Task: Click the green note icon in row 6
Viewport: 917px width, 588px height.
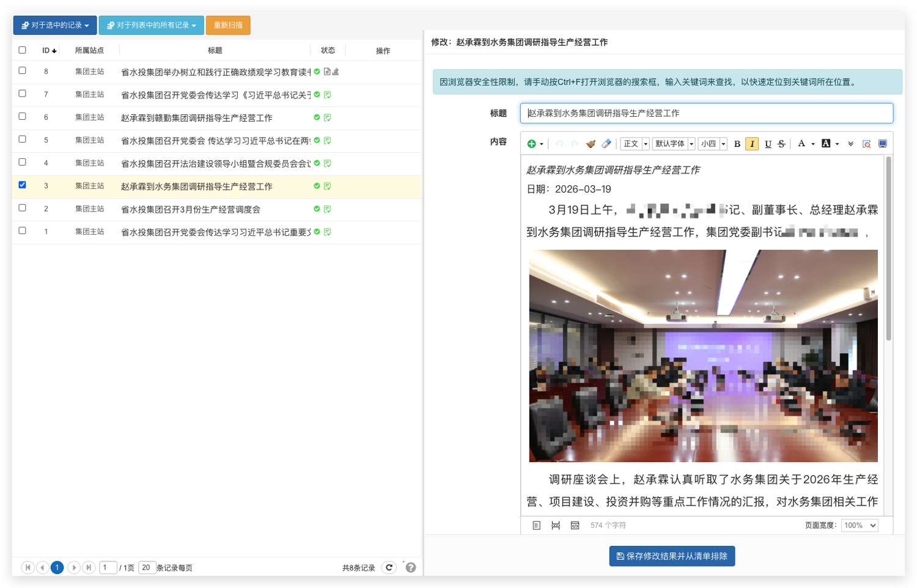Action: pos(328,117)
